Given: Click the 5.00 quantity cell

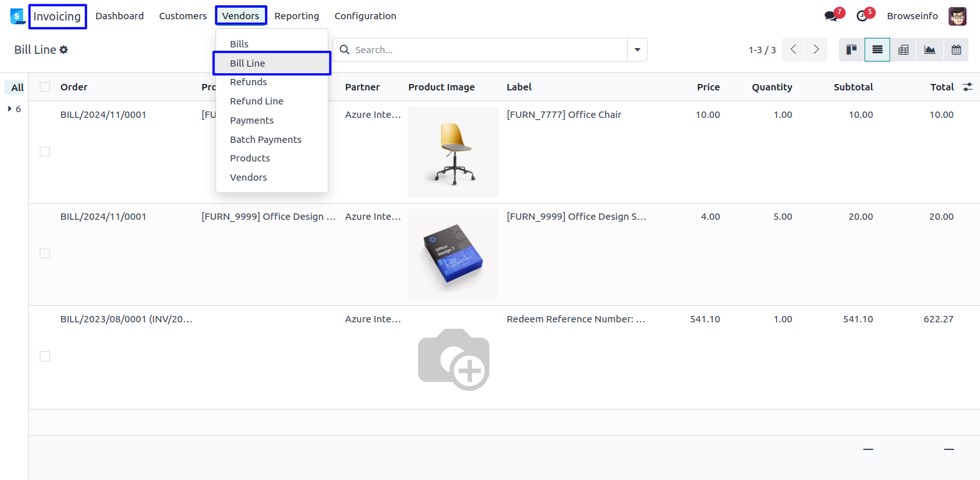Looking at the screenshot, I should coord(782,217).
